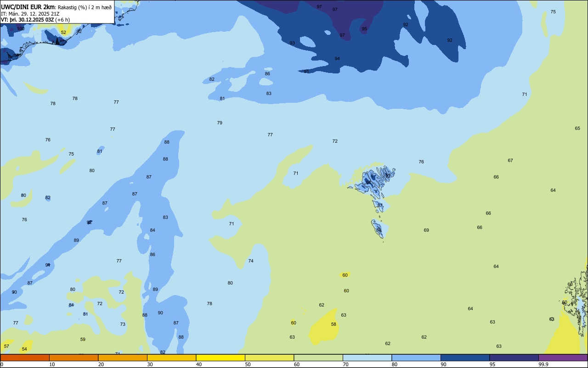Click the 30–40 amber legend segment

pyautogui.click(x=171, y=357)
